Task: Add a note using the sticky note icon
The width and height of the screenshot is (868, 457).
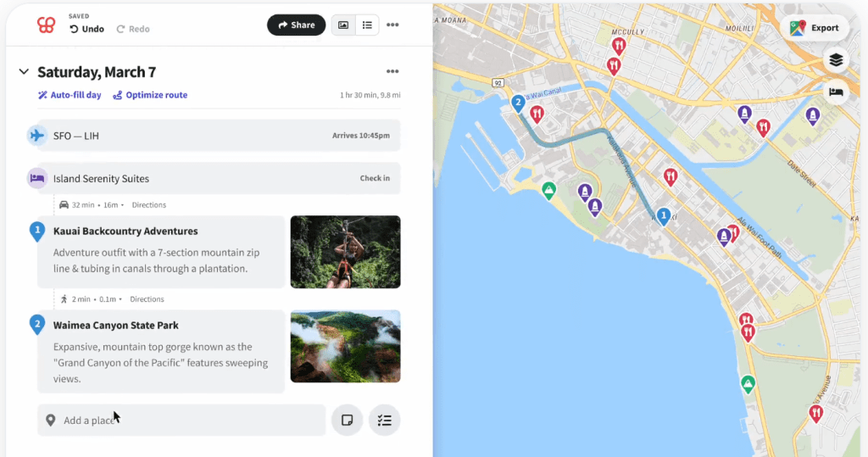Action: tap(347, 420)
